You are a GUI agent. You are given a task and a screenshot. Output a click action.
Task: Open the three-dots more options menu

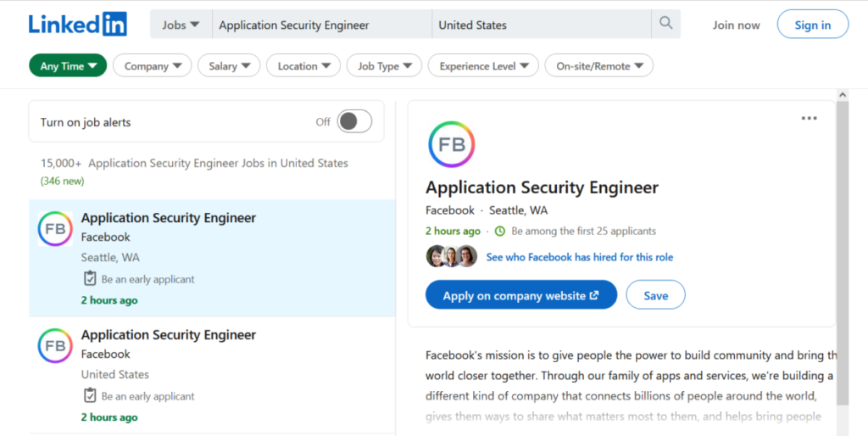(x=809, y=118)
